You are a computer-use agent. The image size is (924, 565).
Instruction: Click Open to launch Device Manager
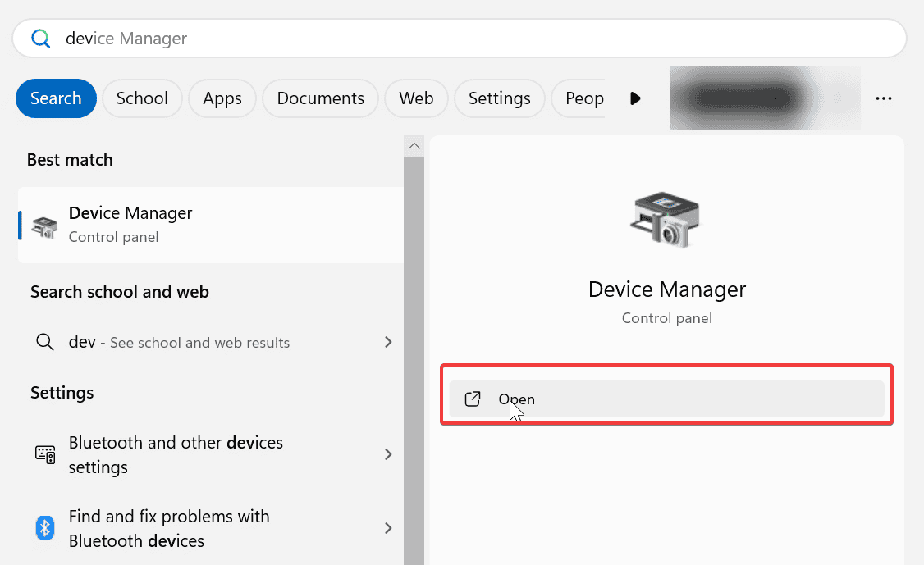tap(516, 399)
